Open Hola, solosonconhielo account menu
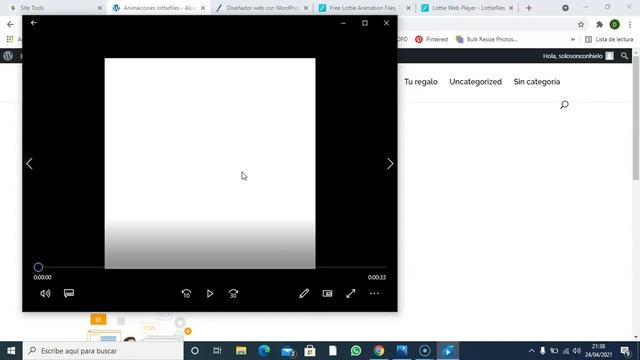640x360 pixels. pos(578,56)
